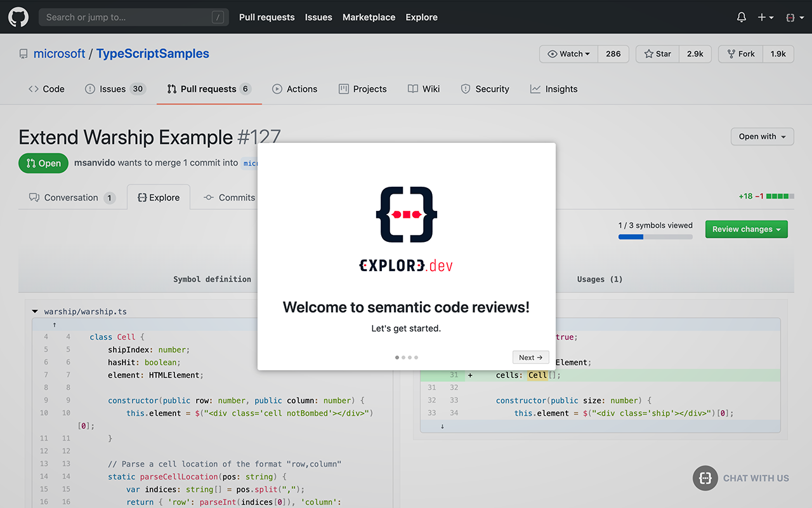This screenshot has height=508, width=812.
Task: Open Pull requests in top navigation
Action: (x=266, y=17)
